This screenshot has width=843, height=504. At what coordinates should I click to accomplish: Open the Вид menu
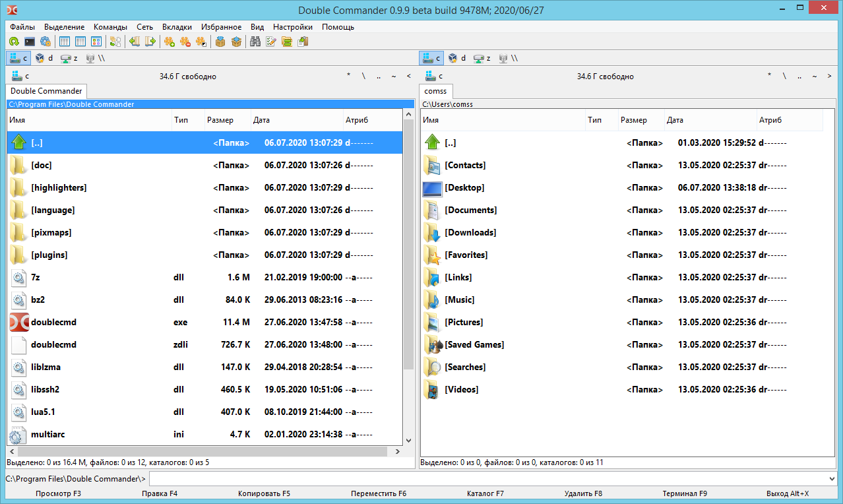point(257,27)
